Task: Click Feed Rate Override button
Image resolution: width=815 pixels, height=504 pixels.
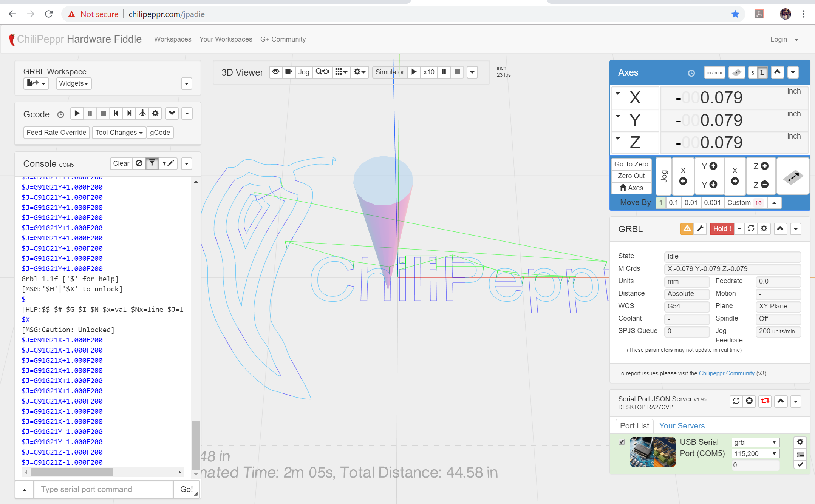Action: 56,133
